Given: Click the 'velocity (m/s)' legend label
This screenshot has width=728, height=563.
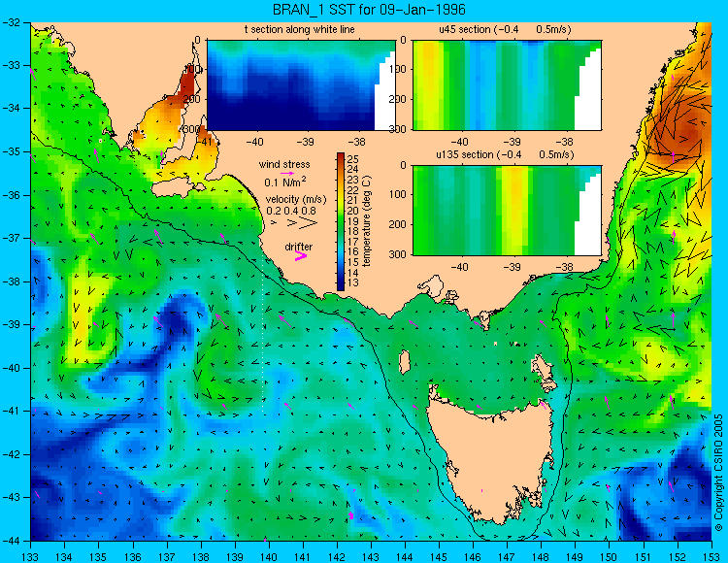Looking at the screenshot, I should pos(296,200).
